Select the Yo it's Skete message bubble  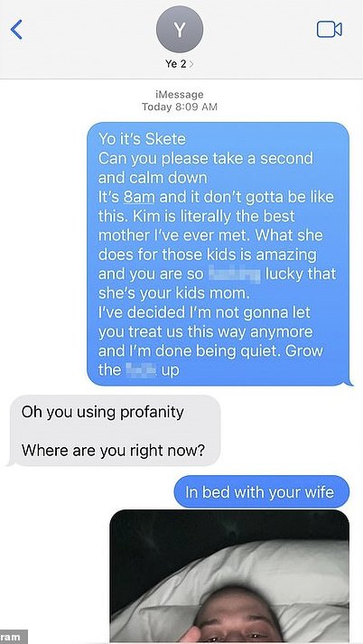pos(219,254)
